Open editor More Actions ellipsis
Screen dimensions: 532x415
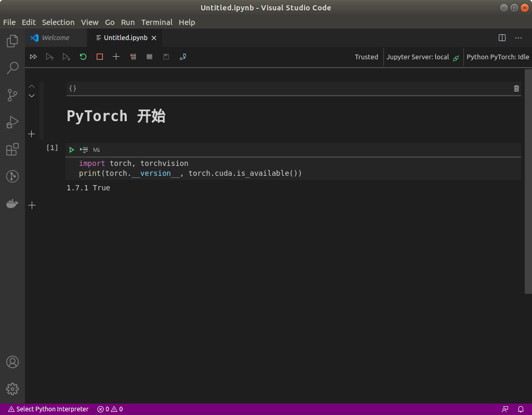tap(518, 37)
